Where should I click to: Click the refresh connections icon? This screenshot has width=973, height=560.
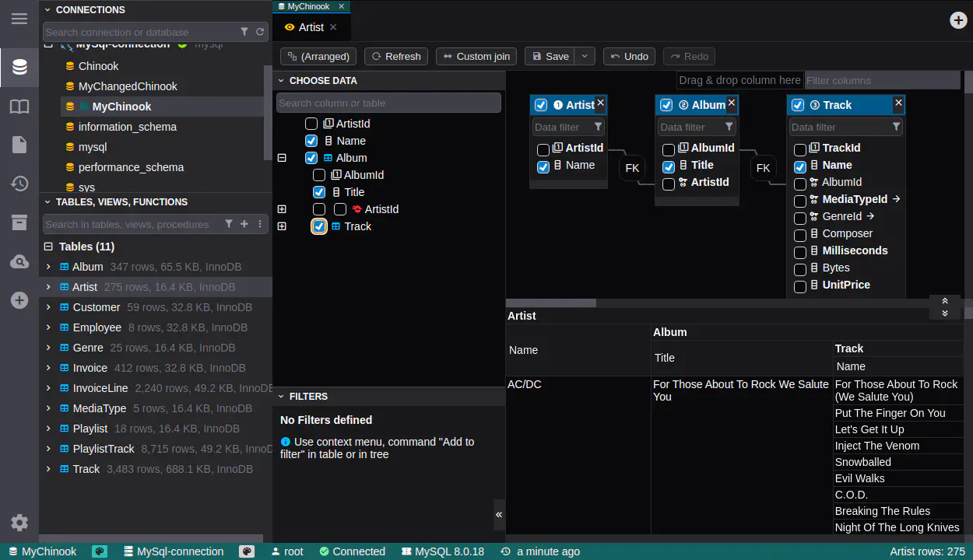pyautogui.click(x=260, y=32)
